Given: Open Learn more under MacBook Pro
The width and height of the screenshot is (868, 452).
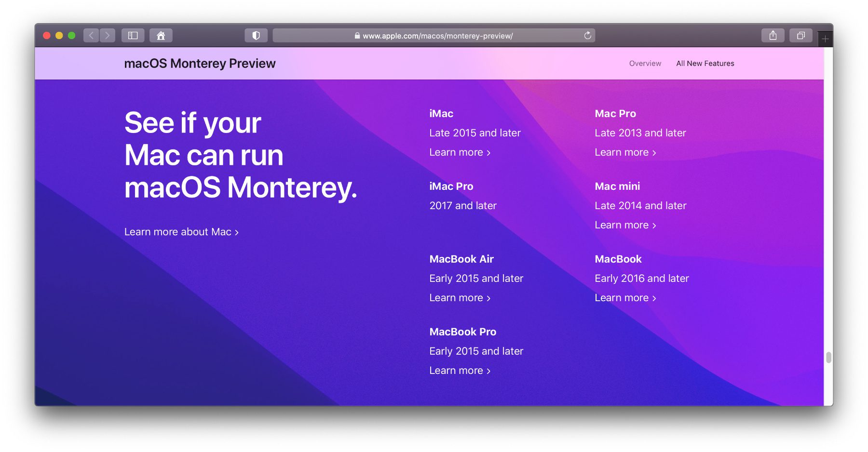Looking at the screenshot, I should pos(460,371).
